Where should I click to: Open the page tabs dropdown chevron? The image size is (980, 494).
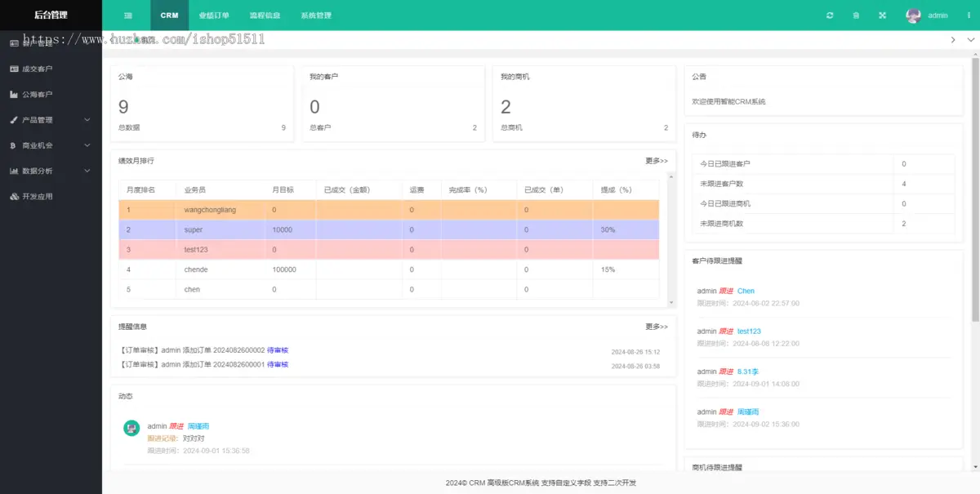pyautogui.click(x=971, y=39)
